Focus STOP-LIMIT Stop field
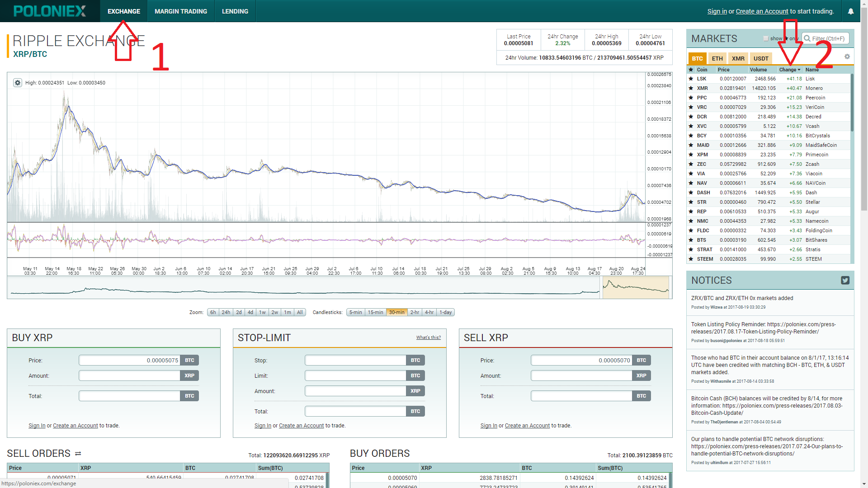868x488 pixels. click(356, 360)
